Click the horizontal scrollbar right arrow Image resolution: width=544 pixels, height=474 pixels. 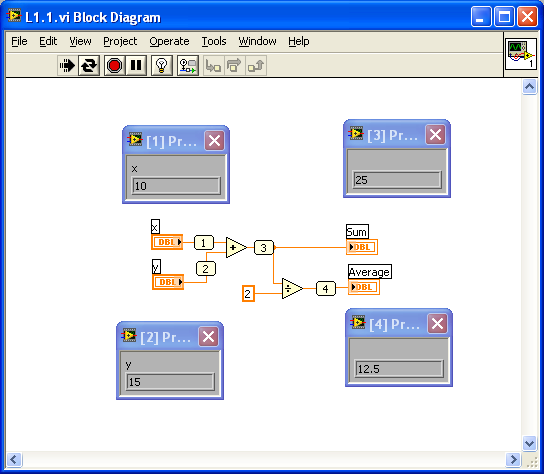click(x=512, y=459)
